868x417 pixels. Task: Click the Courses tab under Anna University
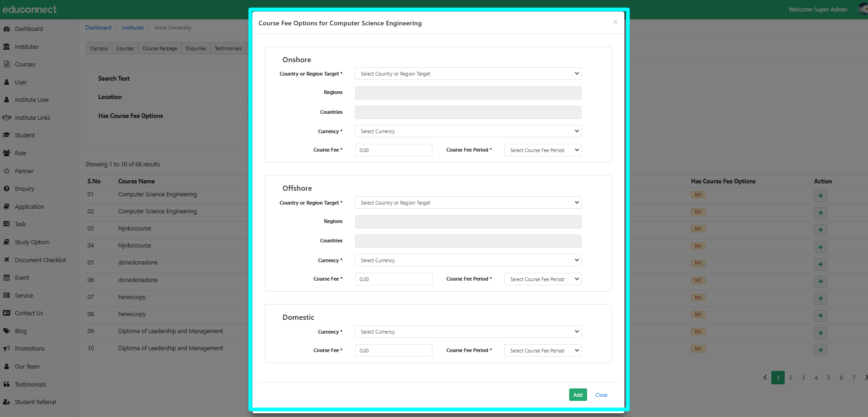point(125,48)
